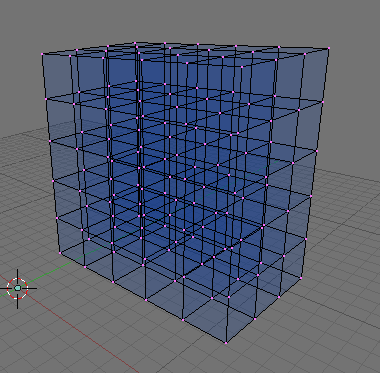Select the cube's bottom-right corner vertex
The image size is (380, 373).
click(302, 278)
